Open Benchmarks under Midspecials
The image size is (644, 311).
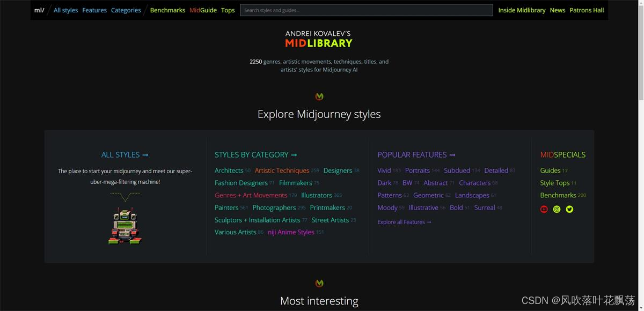[558, 195]
